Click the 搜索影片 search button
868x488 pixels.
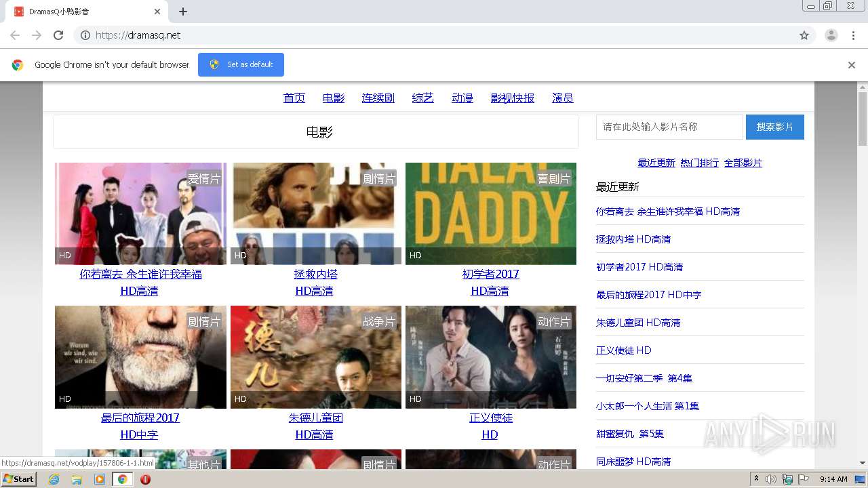click(x=775, y=127)
